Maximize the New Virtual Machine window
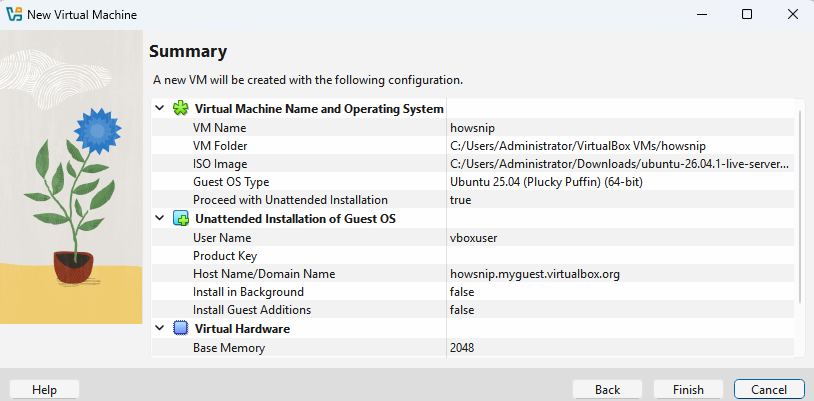The image size is (814, 401). (747, 14)
